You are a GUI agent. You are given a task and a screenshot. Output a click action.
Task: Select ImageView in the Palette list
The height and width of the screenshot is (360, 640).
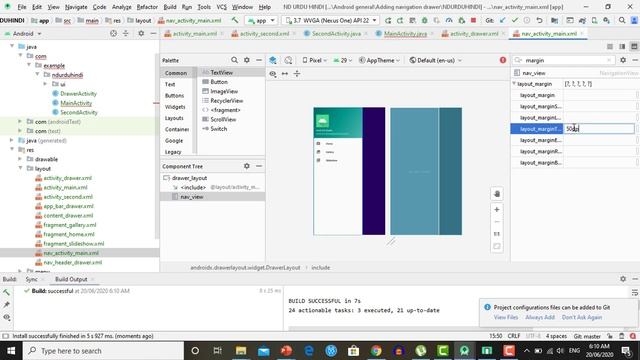224,91
